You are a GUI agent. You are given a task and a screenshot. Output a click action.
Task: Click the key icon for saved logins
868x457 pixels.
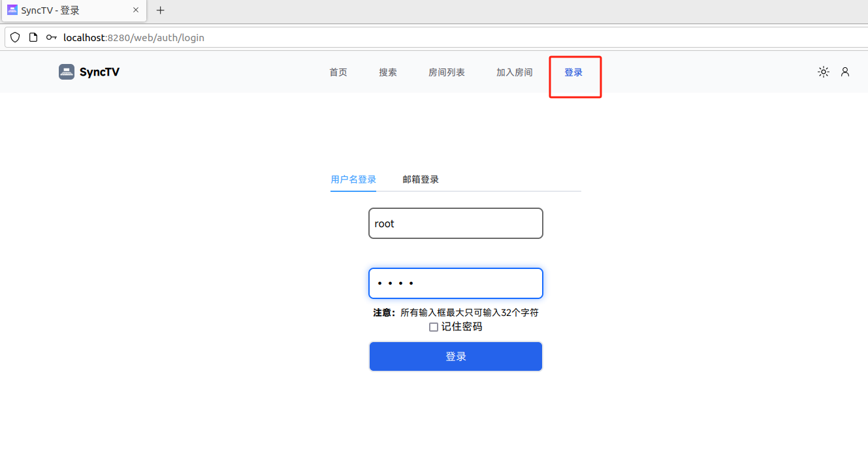point(52,37)
